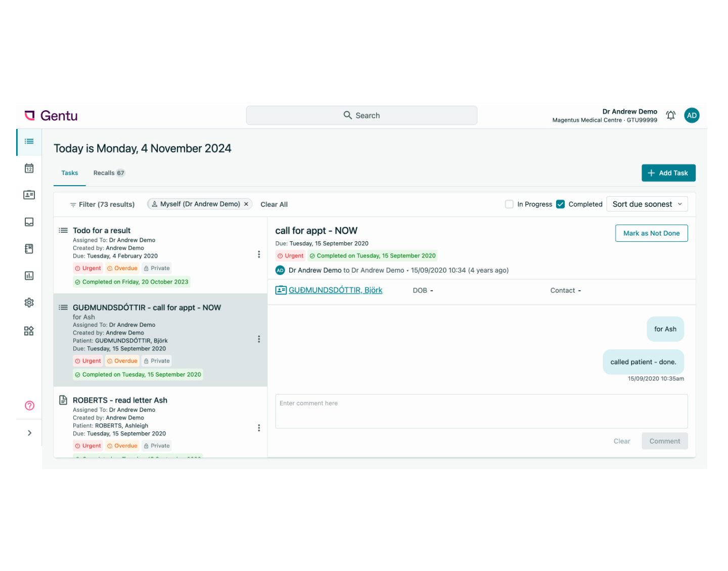The image size is (728, 571).
Task: Click the AD user avatar
Action: [x=692, y=115]
